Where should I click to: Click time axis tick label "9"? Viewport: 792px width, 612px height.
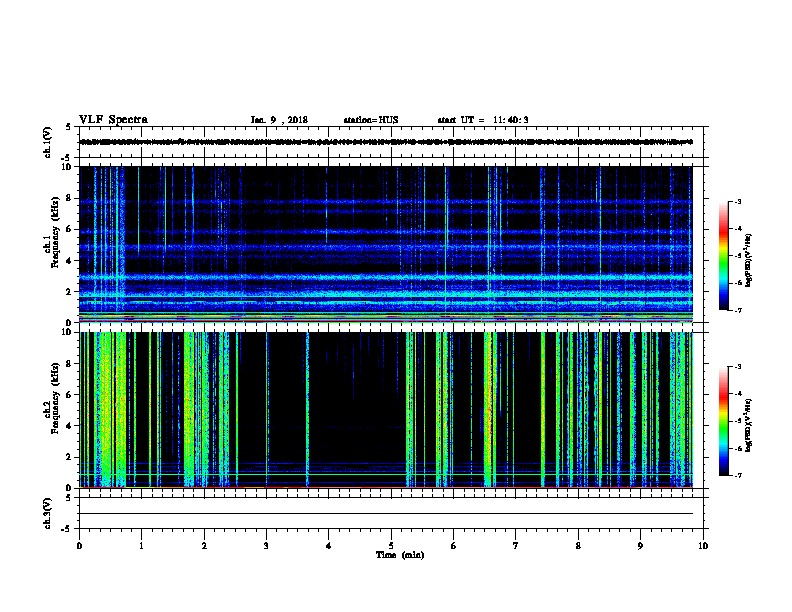[640, 546]
